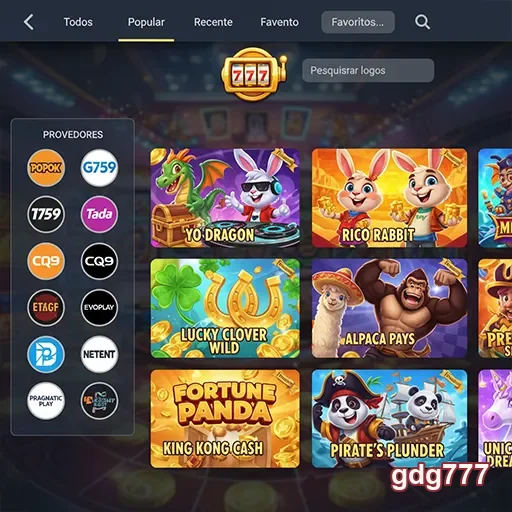This screenshot has width=512, height=512.
Task: Switch to the Todos tab
Action: click(78, 22)
